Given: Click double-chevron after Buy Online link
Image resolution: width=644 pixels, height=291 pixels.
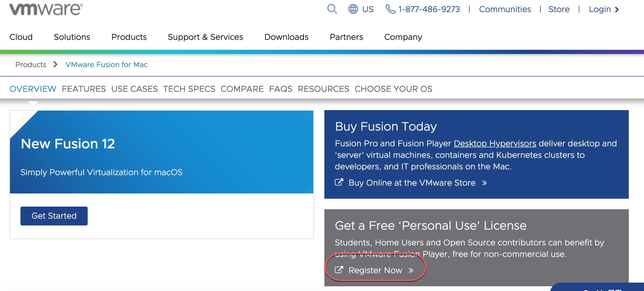Looking at the screenshot, I should [484, 183].
